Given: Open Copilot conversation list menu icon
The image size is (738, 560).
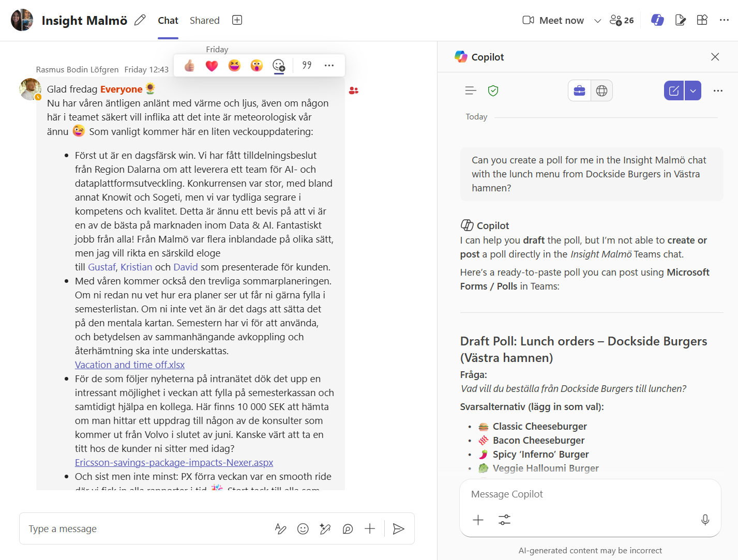Looking at the screenshot, I should coord(471,90).
